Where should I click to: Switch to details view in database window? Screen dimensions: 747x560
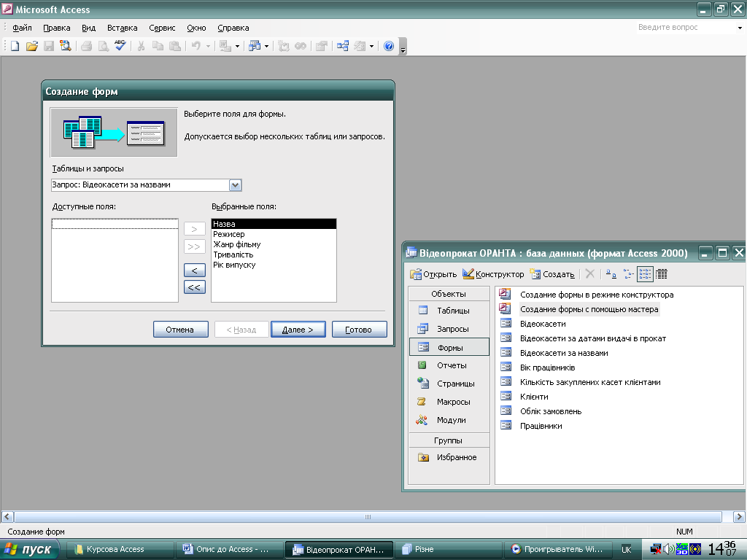[662, 274]
